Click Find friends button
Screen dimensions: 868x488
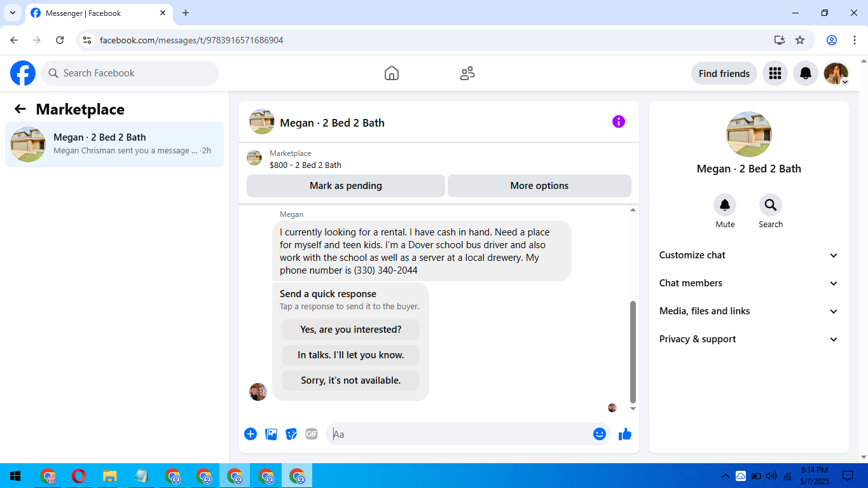[x=724, y=73]
